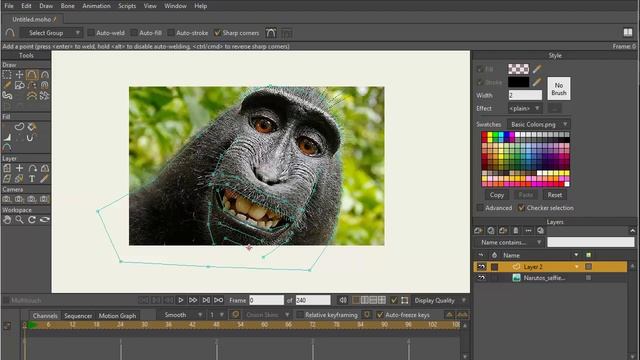Open the Bone menu
The width and height of the screenshot is (640, 360).
point(68,6)
